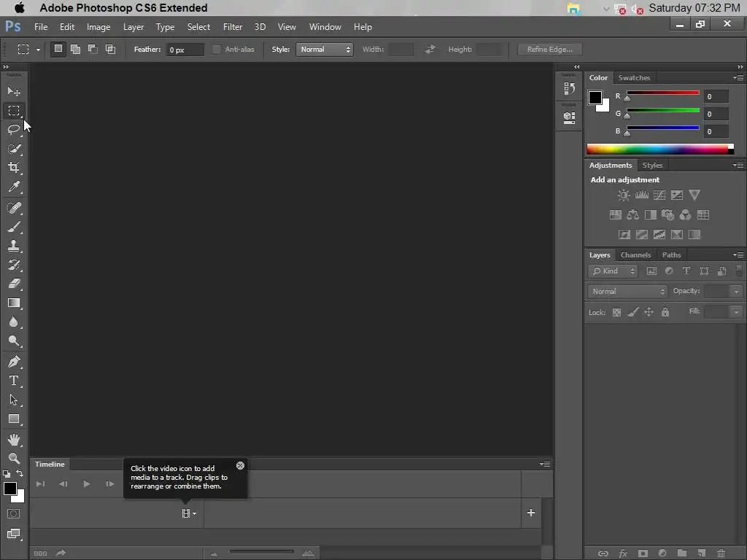This screenshot has width=747, height=560.
Task: Select the Path Selection tool
Action: pos(14,400)
